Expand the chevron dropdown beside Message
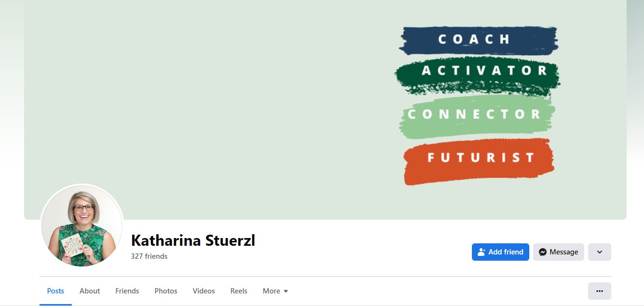The image size is (644, 306). (599, 252)
